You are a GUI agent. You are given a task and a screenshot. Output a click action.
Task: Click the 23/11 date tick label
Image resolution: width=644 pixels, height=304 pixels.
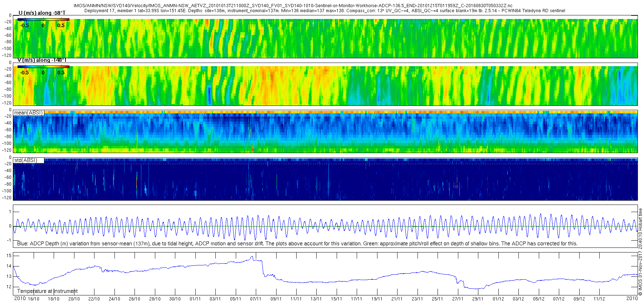pyautogui.click(x=418, y=299)
